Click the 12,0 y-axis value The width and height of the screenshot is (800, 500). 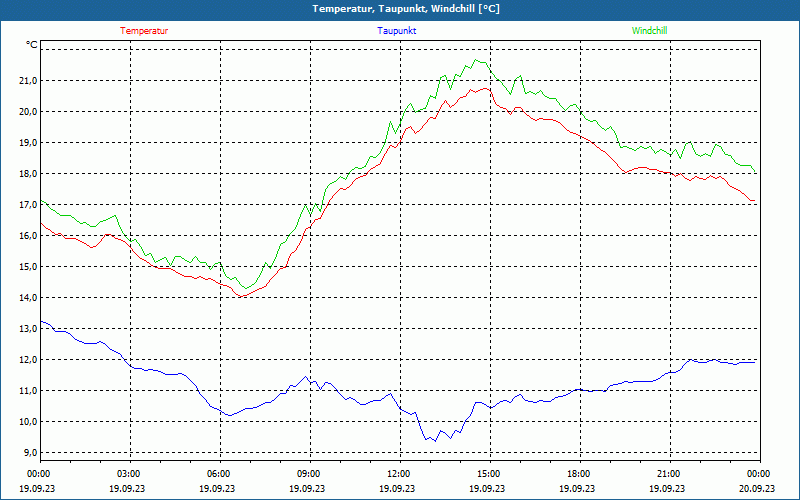coord(29,360)
